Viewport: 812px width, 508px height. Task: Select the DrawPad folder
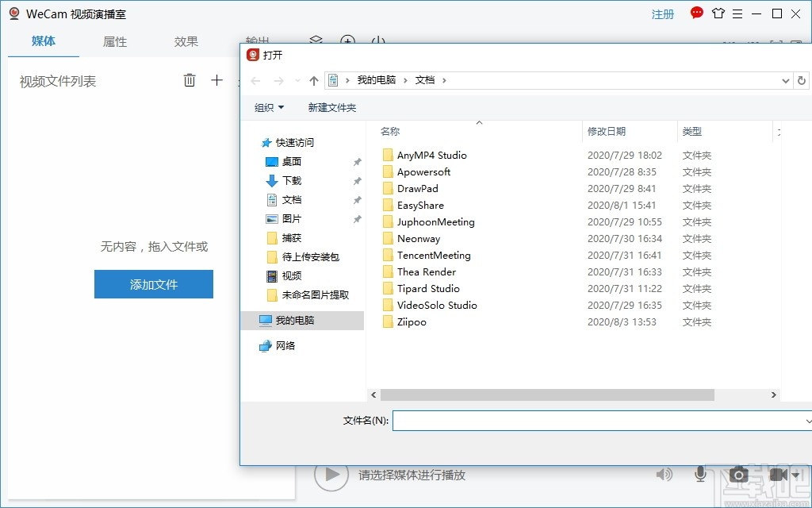click(x=417, y=188)
